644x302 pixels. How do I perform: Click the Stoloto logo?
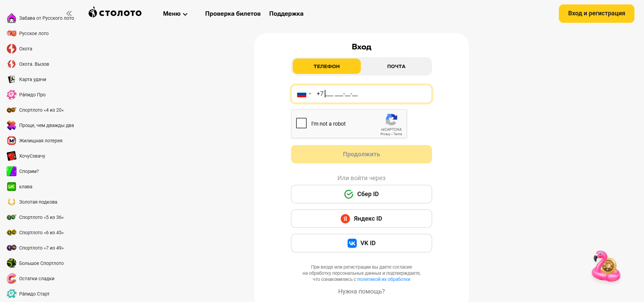point(115,13)
